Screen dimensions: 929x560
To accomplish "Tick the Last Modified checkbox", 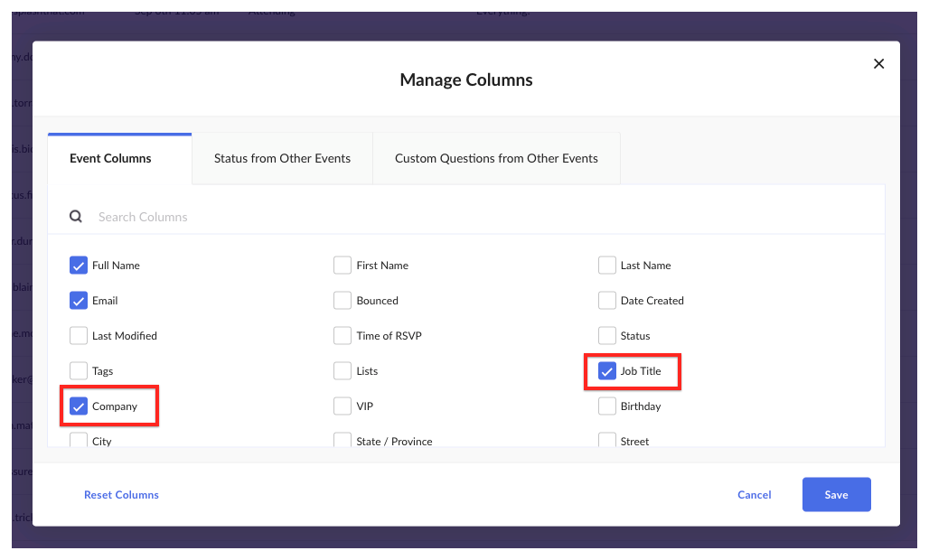I will click(x=79, y=336).
